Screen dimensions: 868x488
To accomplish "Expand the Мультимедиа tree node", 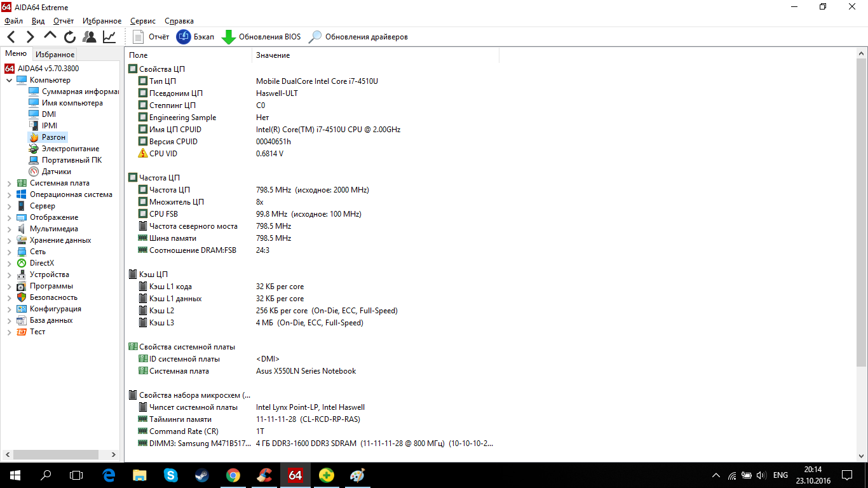I will tap(9, 229).
